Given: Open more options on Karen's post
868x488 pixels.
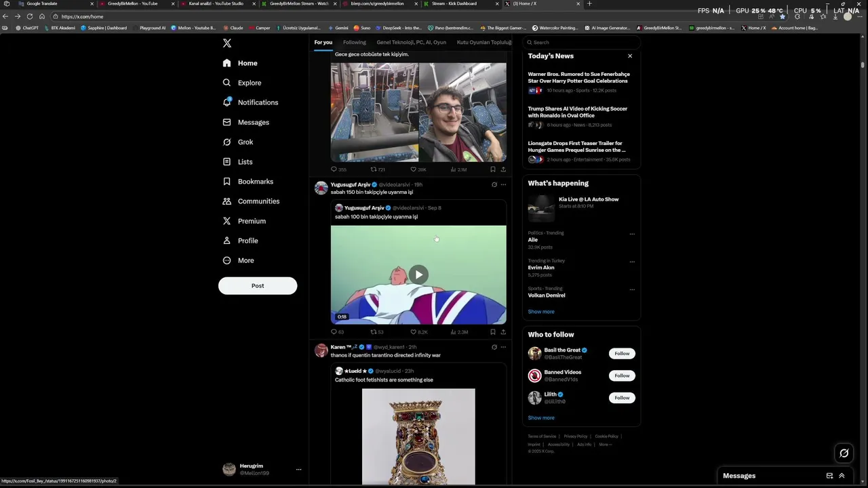Looking at the screenshot, I should pos(503,347).
